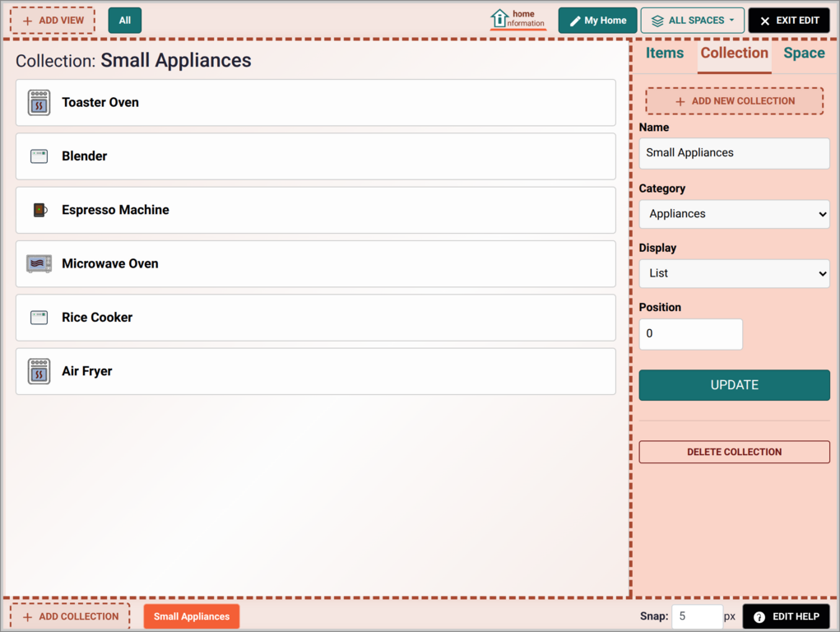Expand the All Spaces dropdown
The image size is (840, 632).
[x=692, y=21]
